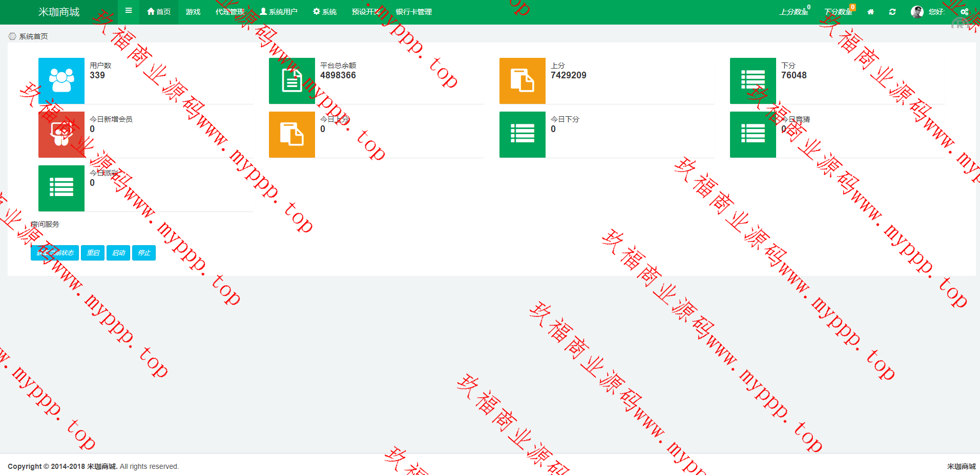Toggle the hamburger sidebar menu icon
The image size is (980, 475).
point(129,11)
